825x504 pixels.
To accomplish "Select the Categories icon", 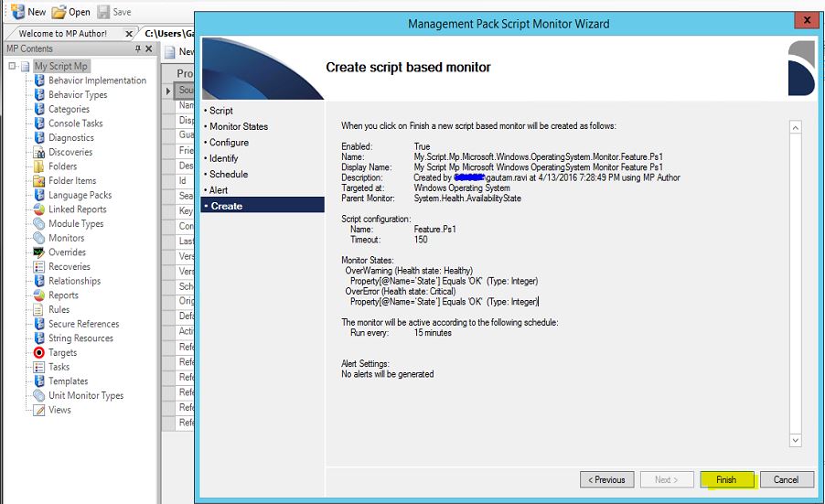I will (x=39, y=109).
